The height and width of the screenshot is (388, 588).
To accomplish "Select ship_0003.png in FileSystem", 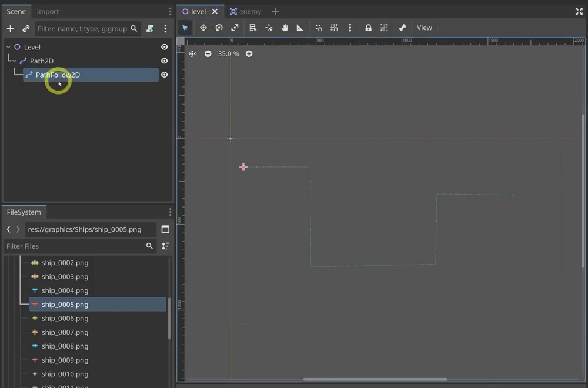I will (x=65, y=277).
